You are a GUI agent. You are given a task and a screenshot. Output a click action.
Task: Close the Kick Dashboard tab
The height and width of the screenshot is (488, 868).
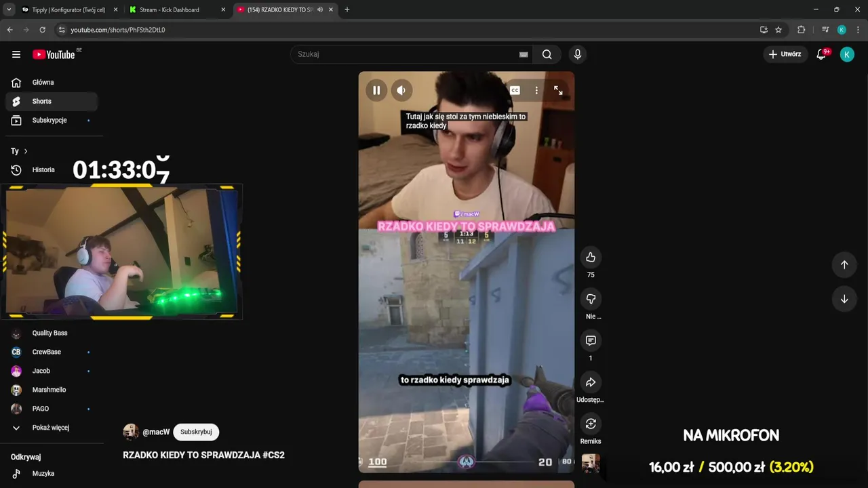tap(223, 9)
